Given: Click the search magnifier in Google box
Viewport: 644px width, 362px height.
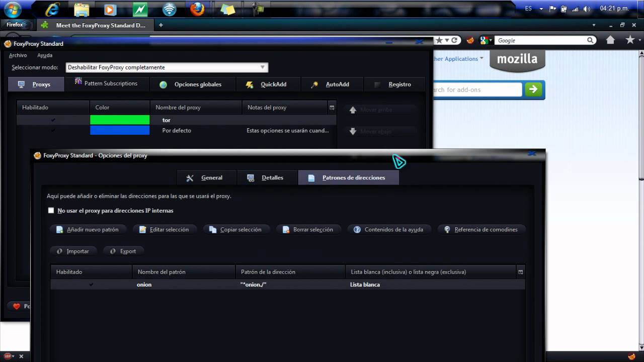Looking at the screenshot, I should [x=590, y=40].
